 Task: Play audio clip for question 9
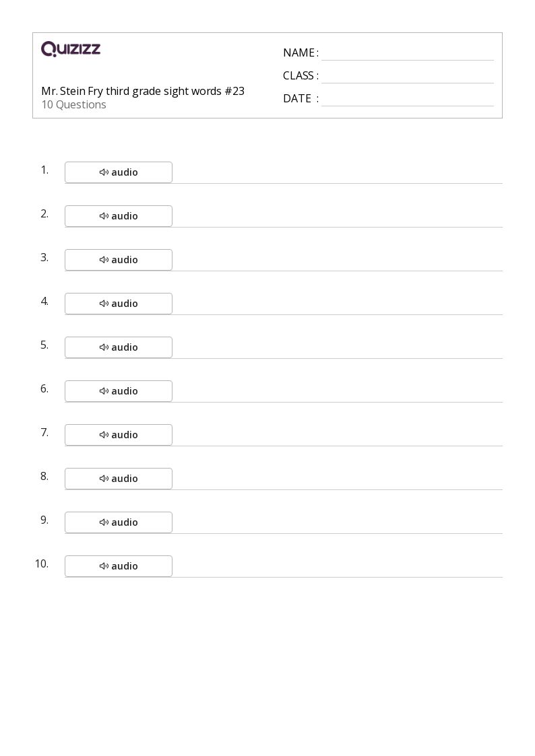(119, 522)
